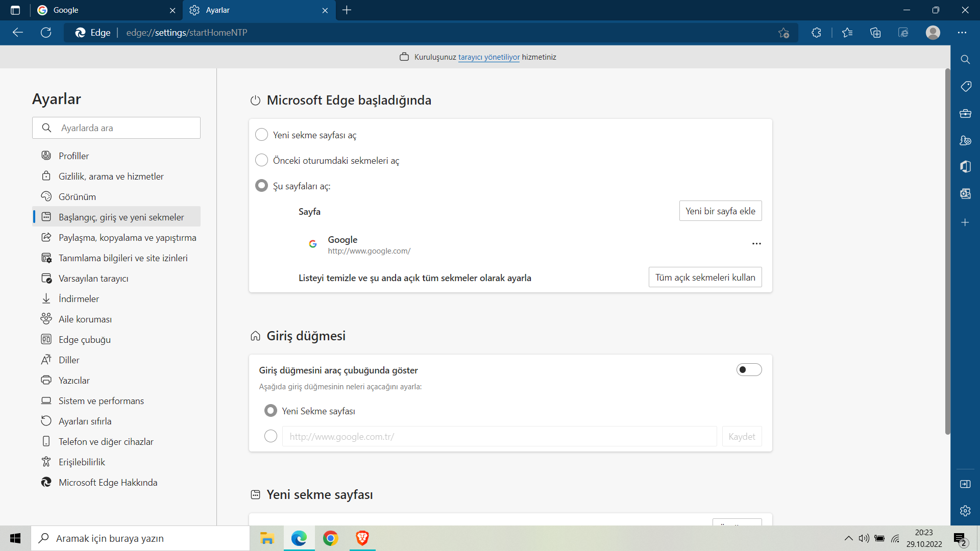
Task: Open the Collections toolbar icon
Action: pyautogui.click(x=875, y=33)
